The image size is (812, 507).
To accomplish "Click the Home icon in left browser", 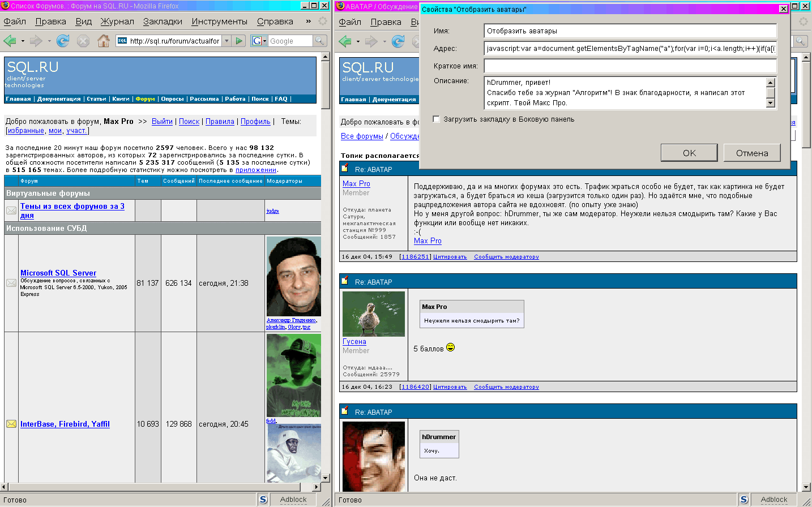I will tap(103, 41).
